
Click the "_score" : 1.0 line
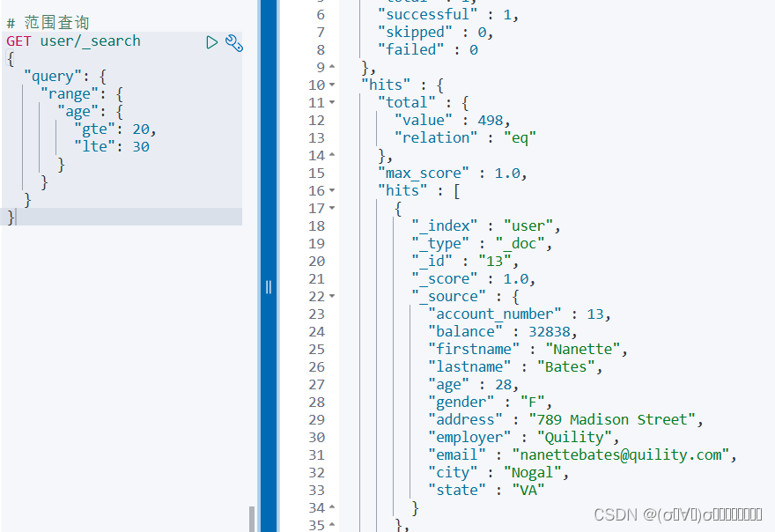click(x=474, y=279)
